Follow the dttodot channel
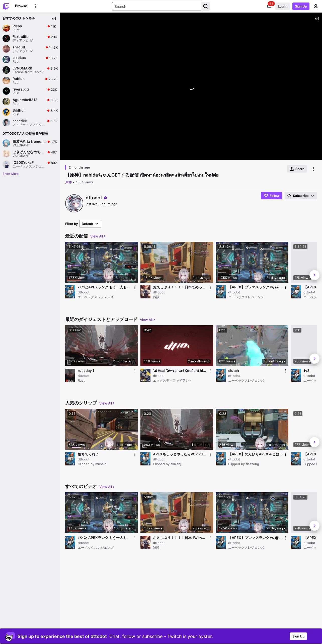 (271, 196)
